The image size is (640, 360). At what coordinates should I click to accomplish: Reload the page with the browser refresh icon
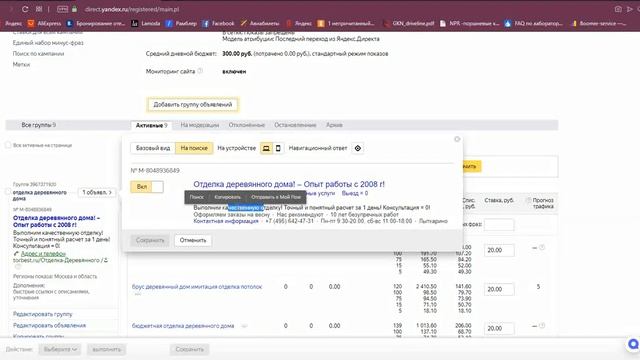pos(25,9)
